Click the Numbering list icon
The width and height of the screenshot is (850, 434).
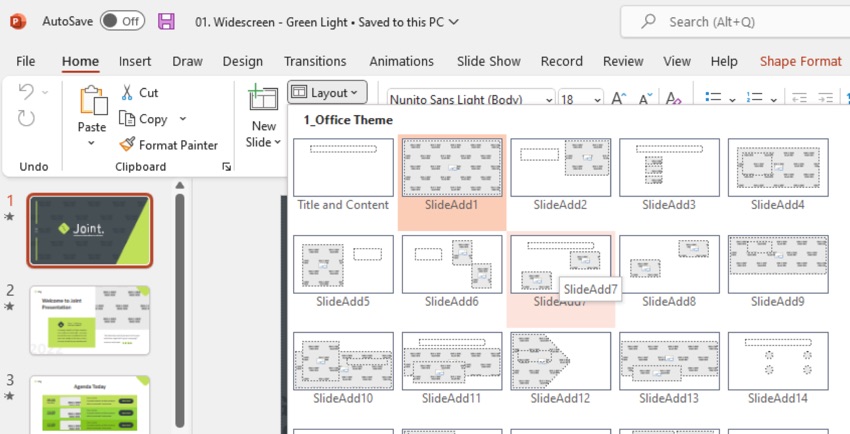[x=755, y=98]
